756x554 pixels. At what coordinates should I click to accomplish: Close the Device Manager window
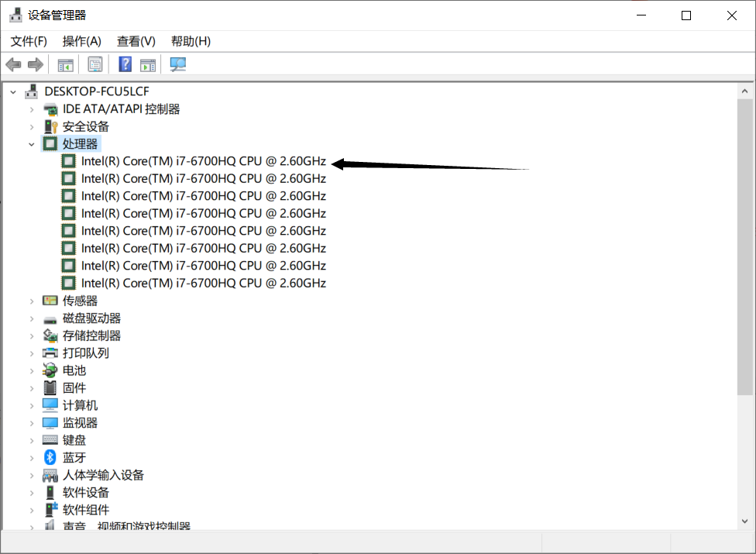pos(732,15)
